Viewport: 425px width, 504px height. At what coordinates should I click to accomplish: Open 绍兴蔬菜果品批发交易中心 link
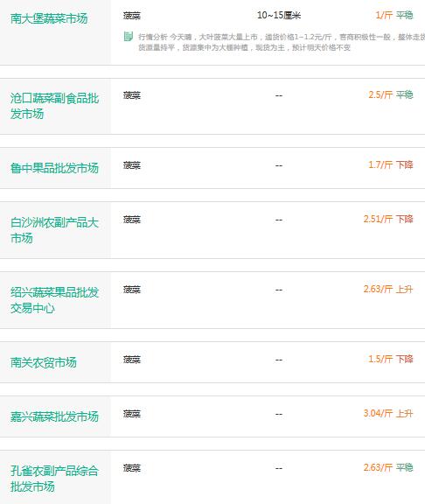pos(54,300)
